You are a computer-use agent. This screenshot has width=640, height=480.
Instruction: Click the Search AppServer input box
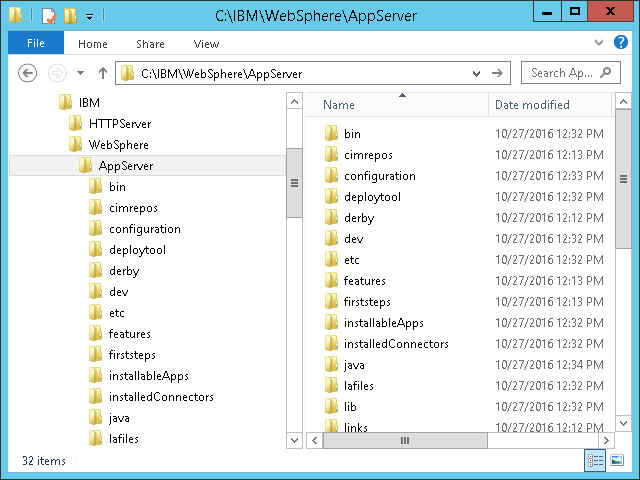click(x=563, y=73)
